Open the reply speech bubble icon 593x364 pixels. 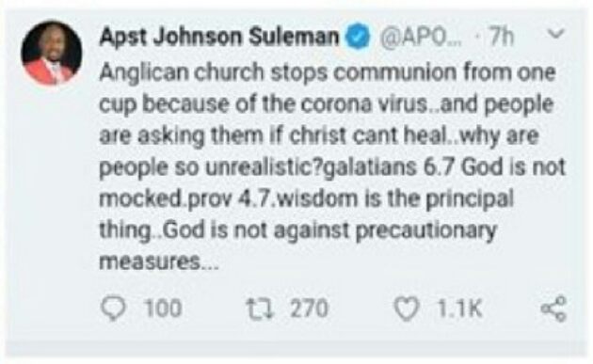pos(113,309)
